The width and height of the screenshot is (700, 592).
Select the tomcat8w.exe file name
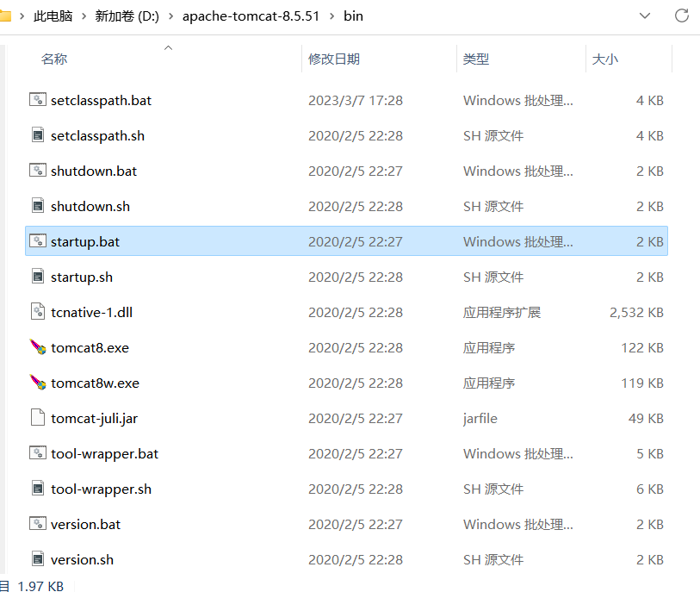point(95,383)
